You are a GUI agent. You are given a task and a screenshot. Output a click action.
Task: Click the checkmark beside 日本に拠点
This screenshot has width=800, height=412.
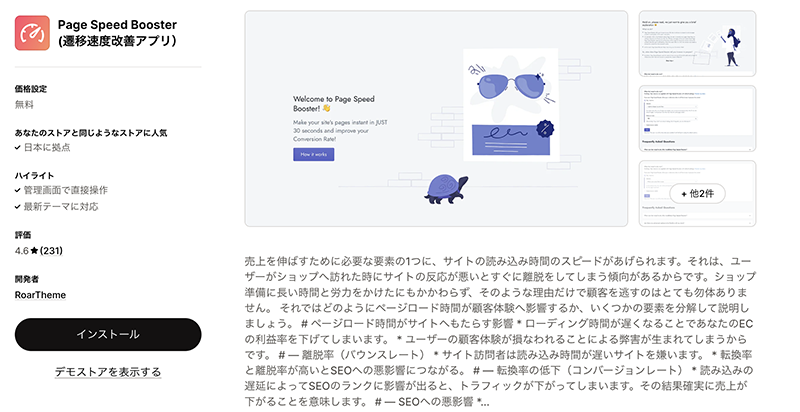point(18,147)
